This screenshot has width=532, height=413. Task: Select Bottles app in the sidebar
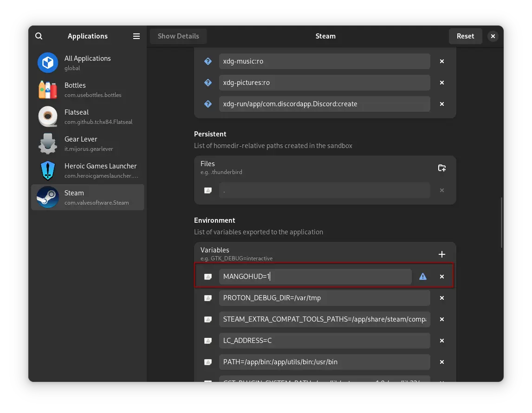click(88, 90)
